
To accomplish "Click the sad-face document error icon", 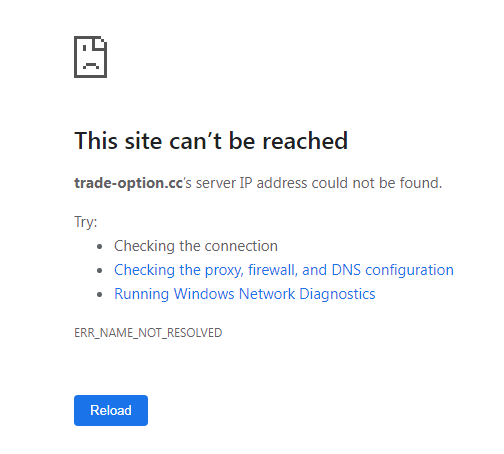I will pos(90,57).
